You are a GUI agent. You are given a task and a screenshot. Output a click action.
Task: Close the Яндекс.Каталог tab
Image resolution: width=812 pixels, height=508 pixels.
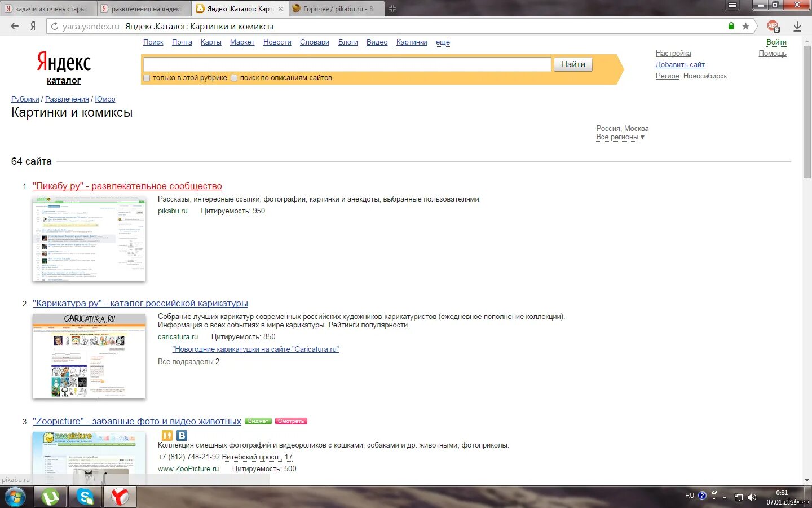pos(280,8)
